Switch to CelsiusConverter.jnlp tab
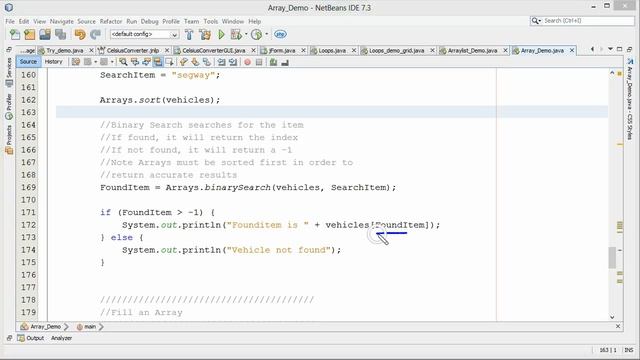640x360 pixels. [x=133, y=51]
